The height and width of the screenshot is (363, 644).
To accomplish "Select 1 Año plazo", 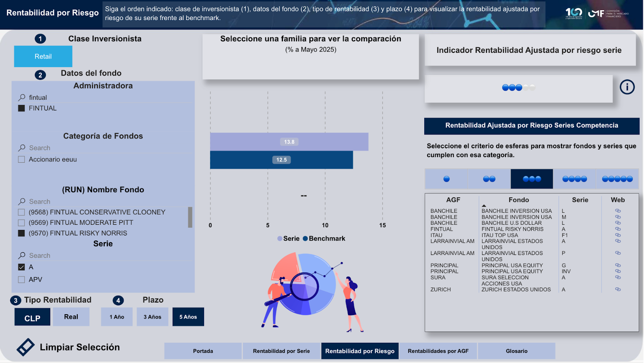I will tap(117, 317).
